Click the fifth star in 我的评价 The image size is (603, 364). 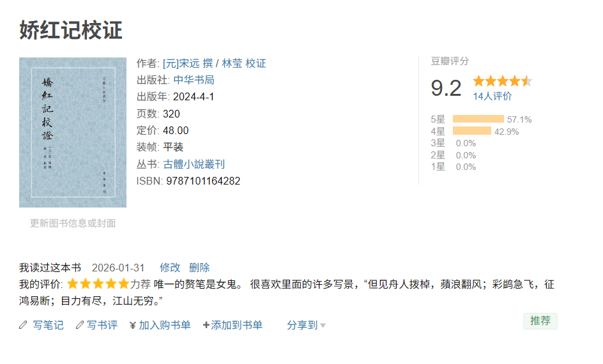coord(124,284)
